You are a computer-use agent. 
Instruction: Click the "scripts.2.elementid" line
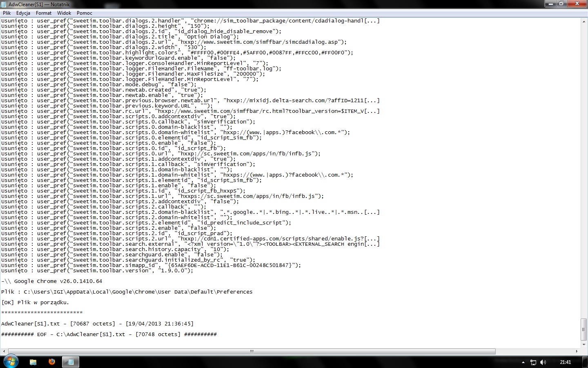pos(146,223)
